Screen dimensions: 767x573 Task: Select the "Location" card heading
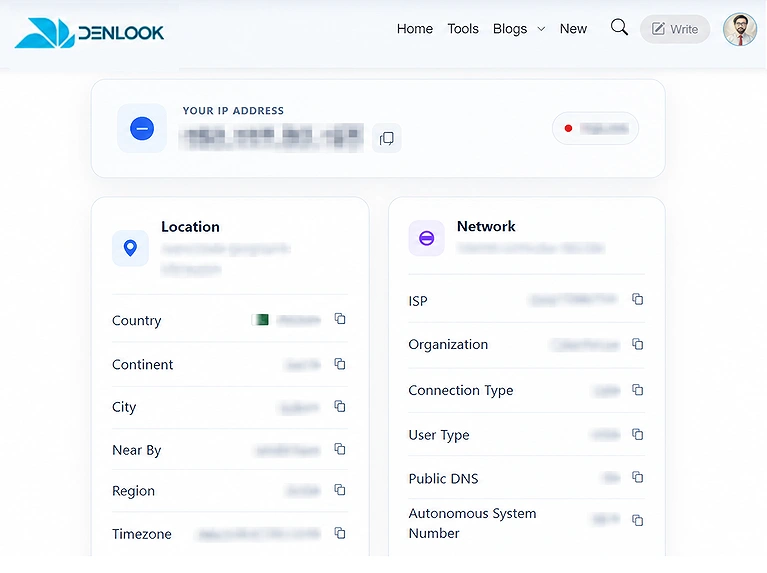click(x=190, y=227)
